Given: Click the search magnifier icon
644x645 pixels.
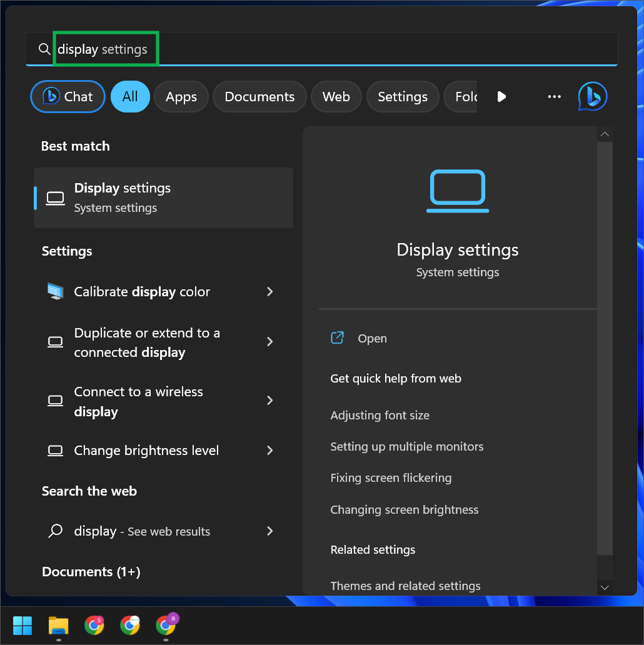Looking at the screenshot, I should click(x=44, y=49).
